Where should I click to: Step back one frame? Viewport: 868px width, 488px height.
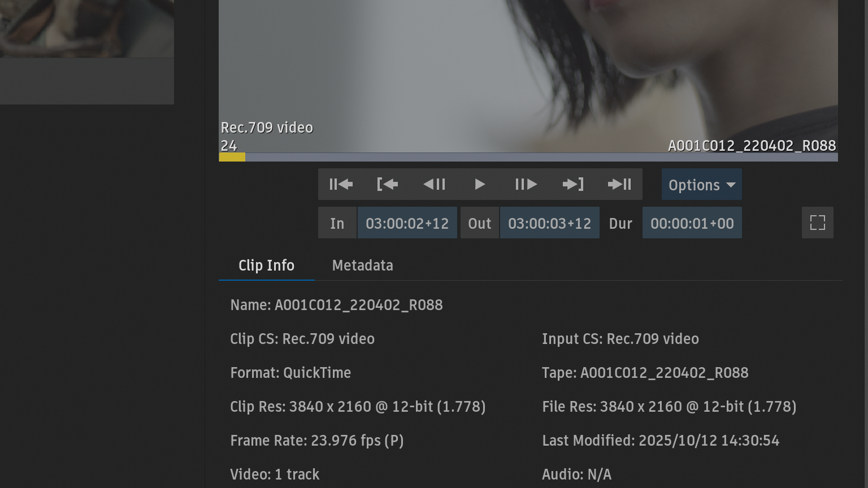coord(434,184)
